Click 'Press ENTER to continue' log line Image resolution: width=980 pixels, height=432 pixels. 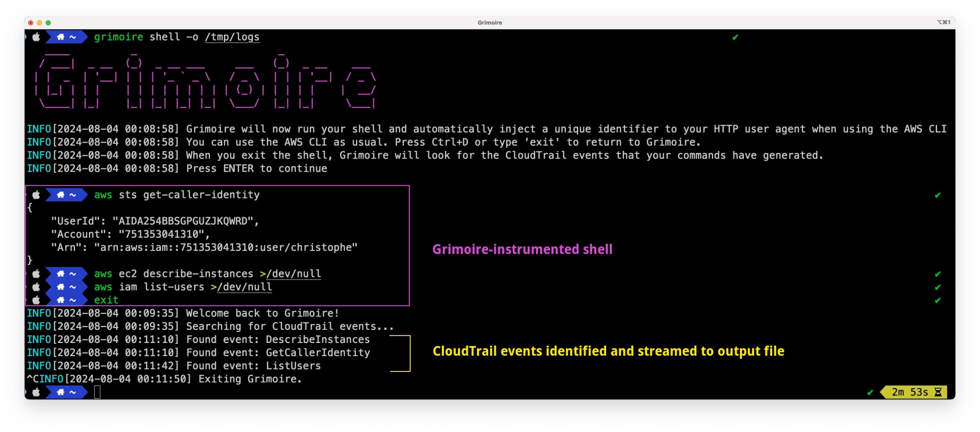click(x=177, y=169)
